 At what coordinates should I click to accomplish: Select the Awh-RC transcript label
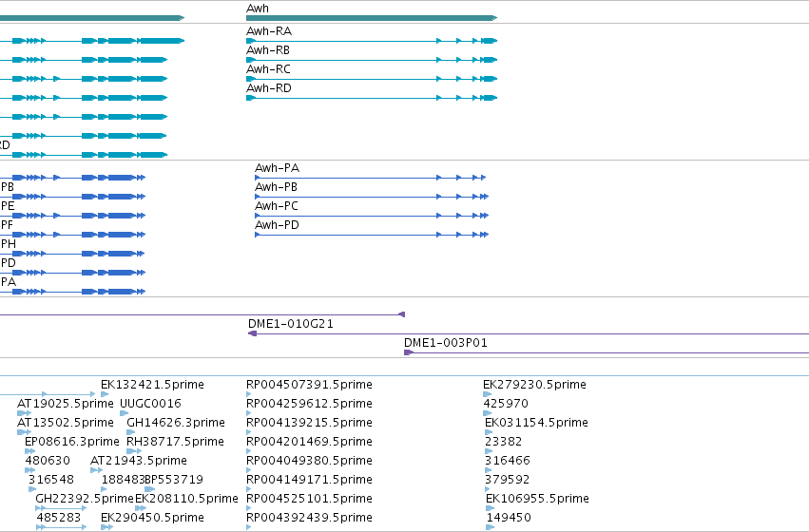tap(268, 69)
